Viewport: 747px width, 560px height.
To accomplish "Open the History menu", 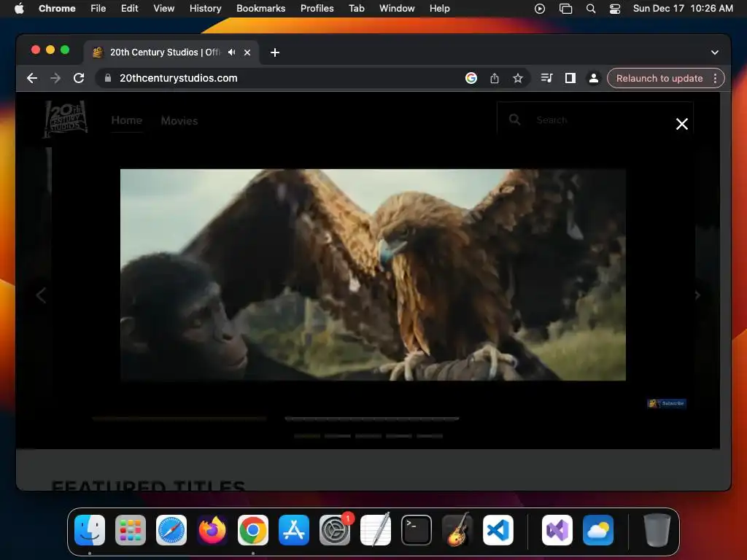I will point(205,9).
